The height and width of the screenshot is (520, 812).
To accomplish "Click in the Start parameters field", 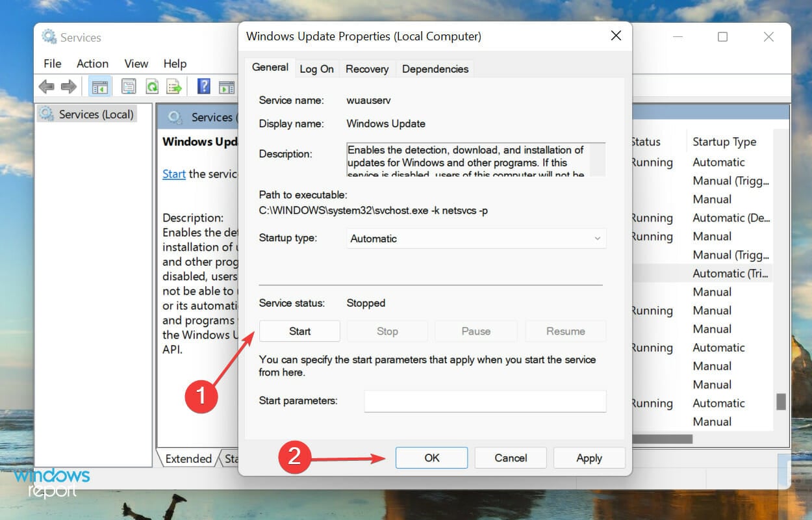I will (x=485, y=401).
